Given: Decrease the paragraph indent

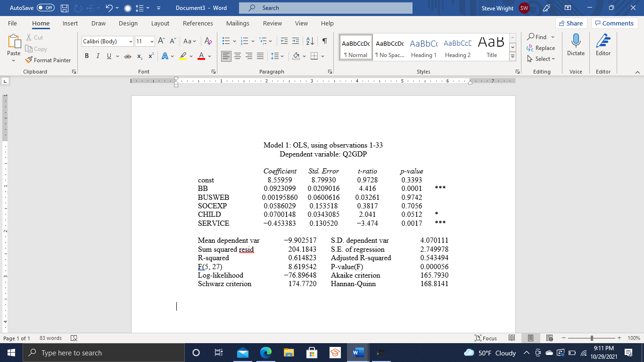Looking at the screenshot, I should click(x=284, y=41).
